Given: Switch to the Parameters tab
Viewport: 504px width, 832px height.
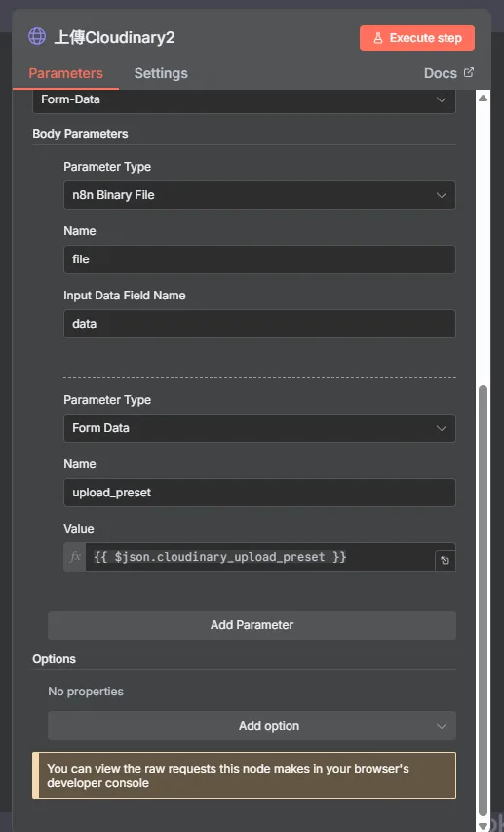Looking at the screenshot, I should (65, 73).
